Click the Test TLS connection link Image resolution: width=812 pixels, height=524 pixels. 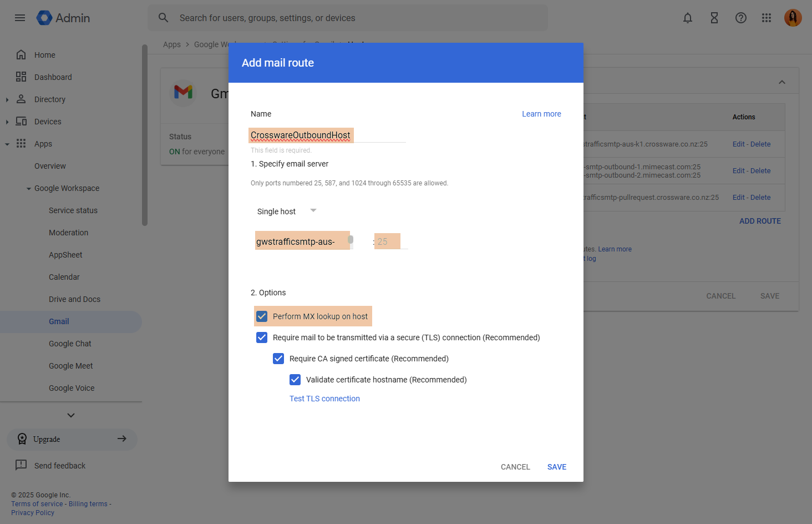pyautogui.click(x=324, y=399)
